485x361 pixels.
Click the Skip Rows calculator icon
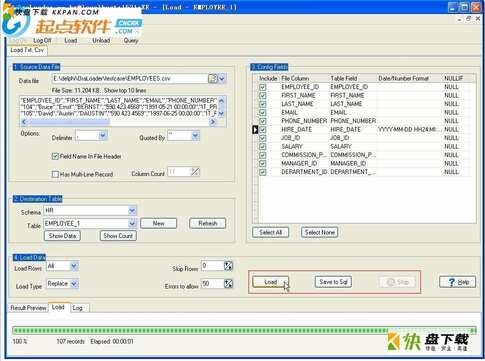click(x=228, y=266)
